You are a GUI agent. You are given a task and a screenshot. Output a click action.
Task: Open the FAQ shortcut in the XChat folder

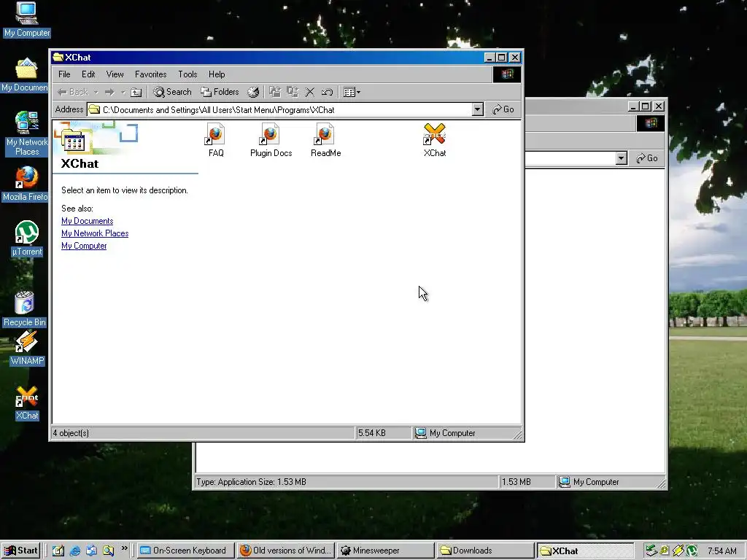coord(216,140)
